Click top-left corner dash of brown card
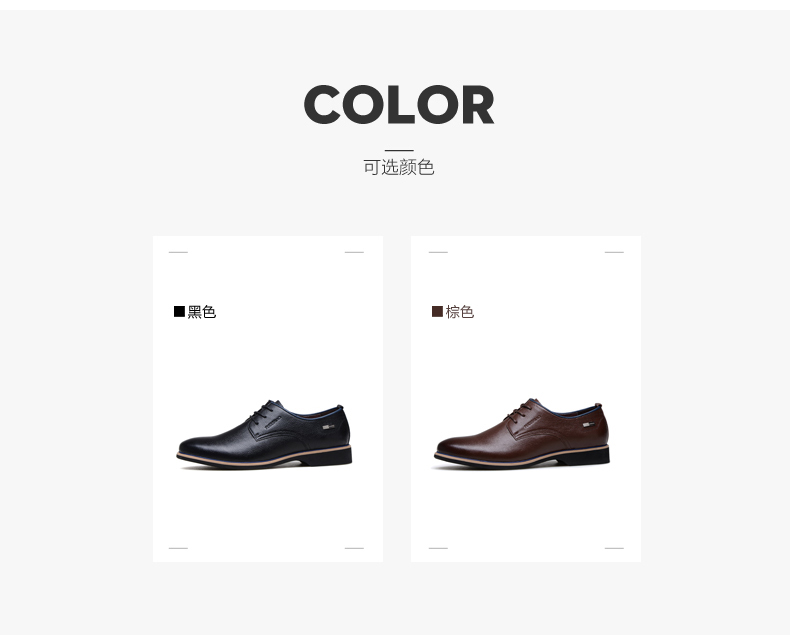Screen dimensions: 790x635 (x=438, y=252)
